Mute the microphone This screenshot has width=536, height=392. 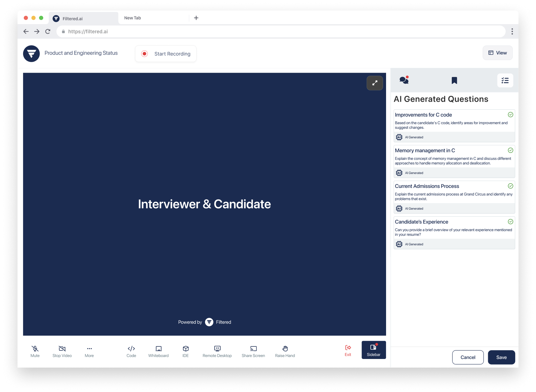tap(35, 351)
